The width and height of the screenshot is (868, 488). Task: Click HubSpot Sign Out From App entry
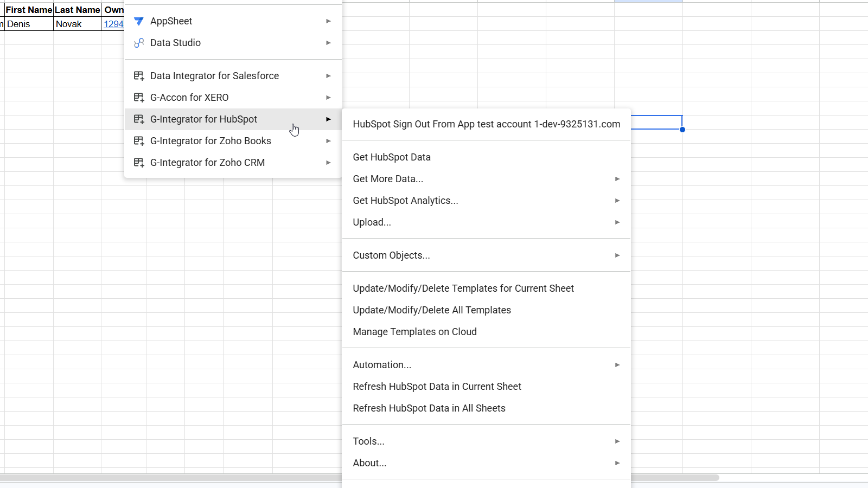click(486, 124)
